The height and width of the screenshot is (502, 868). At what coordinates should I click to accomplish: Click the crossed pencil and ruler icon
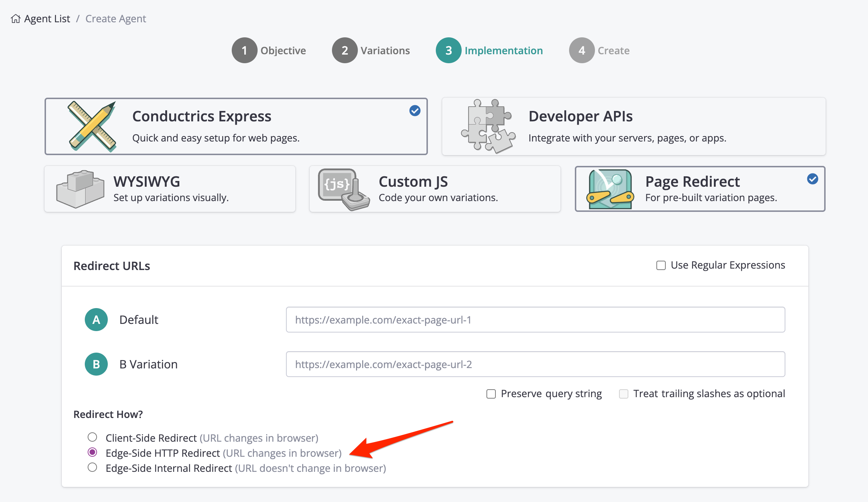(92, 126)
